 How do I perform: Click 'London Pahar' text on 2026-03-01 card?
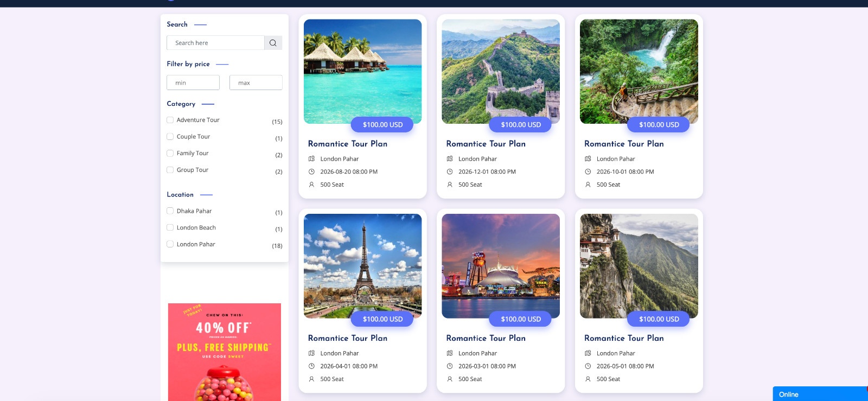pyautogui.click(x=477, y=353)
